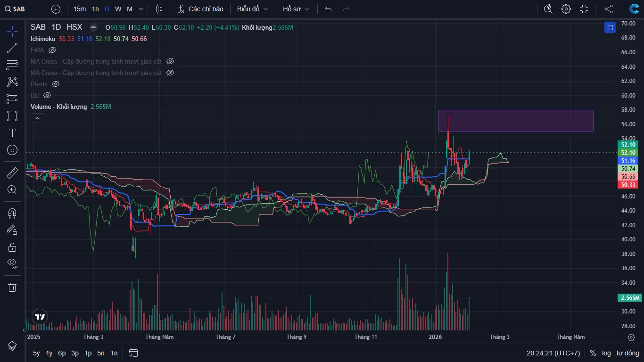
Task: Set the chart range to 6p
Action: [x=62, y=353]
